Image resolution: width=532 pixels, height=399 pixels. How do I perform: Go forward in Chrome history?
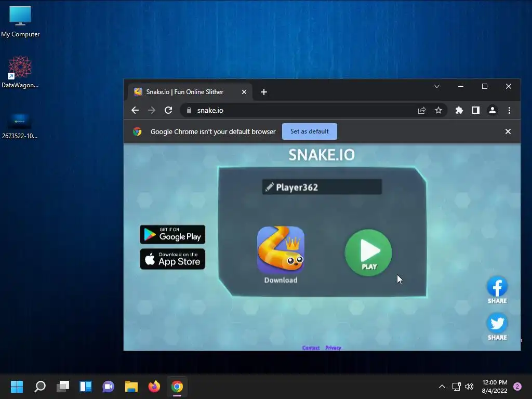pos(152,110)
